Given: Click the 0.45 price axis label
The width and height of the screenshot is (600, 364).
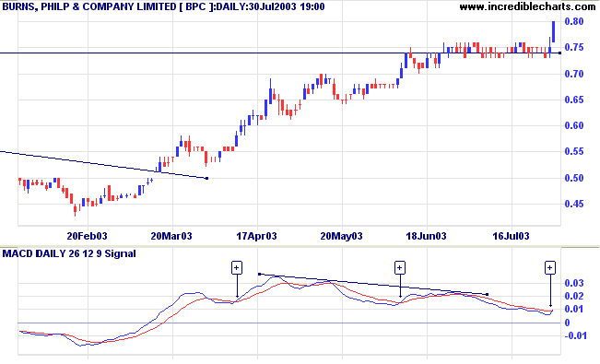Looking at the screenshot, I should [574, 204].
